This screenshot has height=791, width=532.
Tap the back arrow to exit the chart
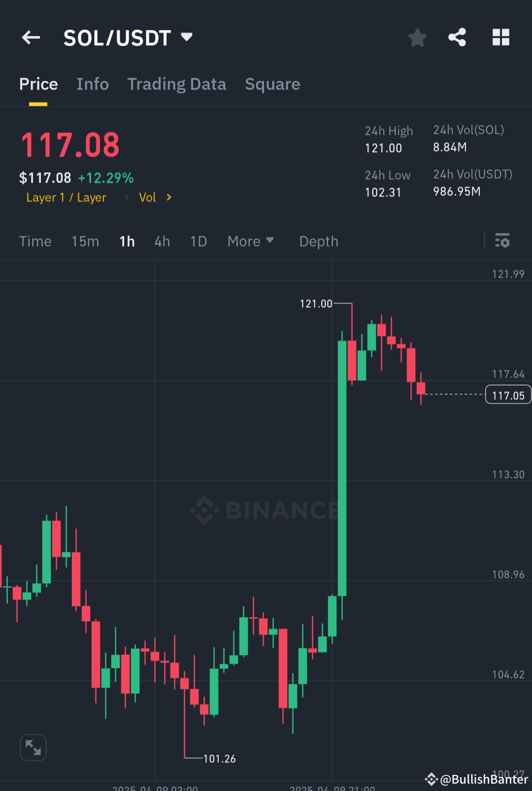31,37
